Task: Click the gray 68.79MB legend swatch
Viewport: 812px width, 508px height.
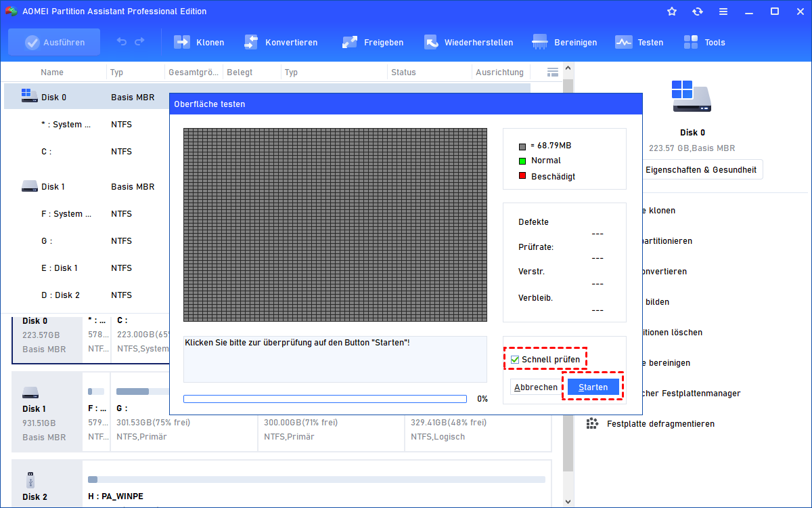Action: click(522, 146)
